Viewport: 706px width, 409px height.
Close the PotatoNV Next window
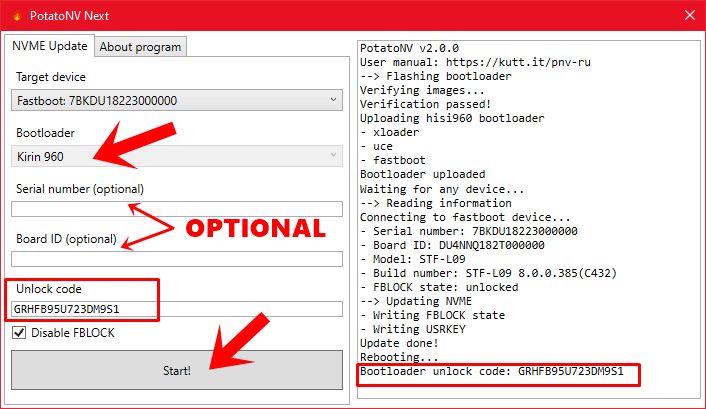(690, 15)
